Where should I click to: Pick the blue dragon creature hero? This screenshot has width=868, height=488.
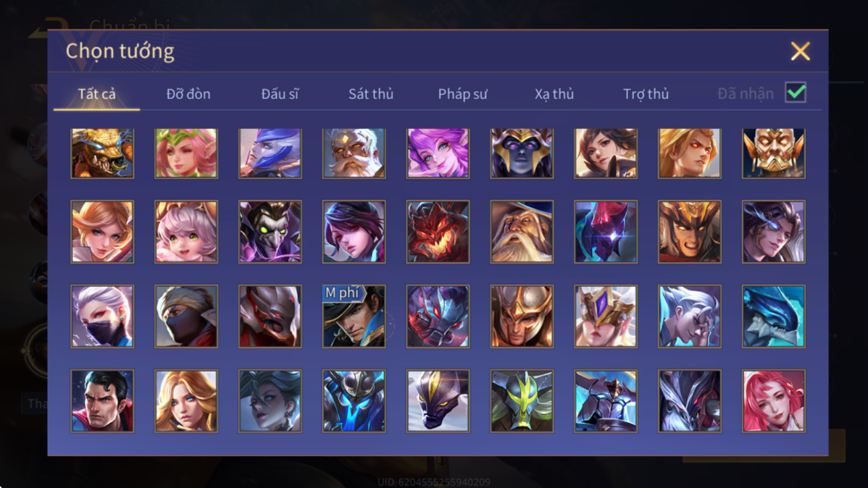pos(773,316)
